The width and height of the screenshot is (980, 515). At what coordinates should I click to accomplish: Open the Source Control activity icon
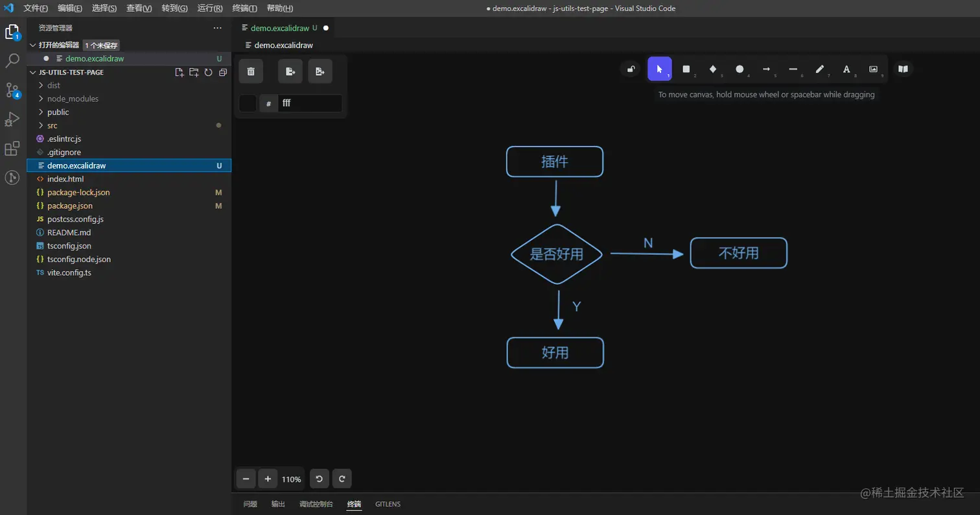coord(12,90)
